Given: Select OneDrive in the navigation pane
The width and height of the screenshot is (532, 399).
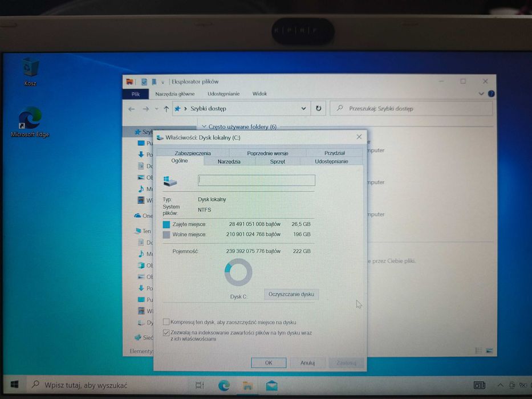Looking at the screenshot, I should pos(144,216).
